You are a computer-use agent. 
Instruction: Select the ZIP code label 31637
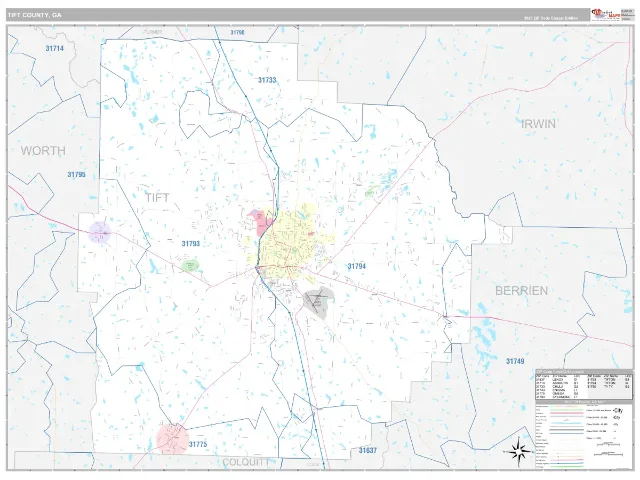(x=368, y=451)
